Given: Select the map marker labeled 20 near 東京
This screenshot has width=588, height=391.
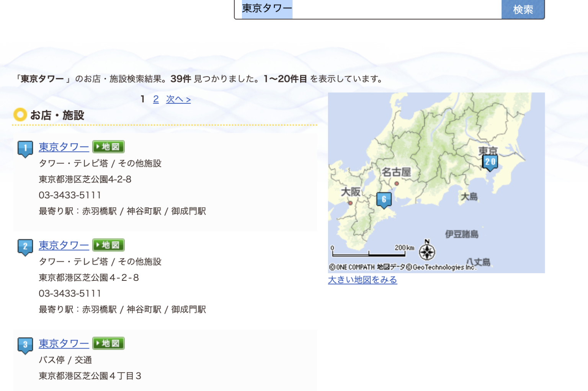Looking at the screenshot, I should (x=490, y=162).
